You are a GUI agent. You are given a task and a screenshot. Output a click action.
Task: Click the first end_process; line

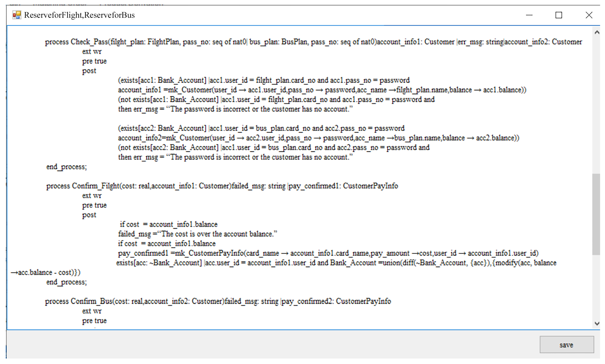point(67,167)
